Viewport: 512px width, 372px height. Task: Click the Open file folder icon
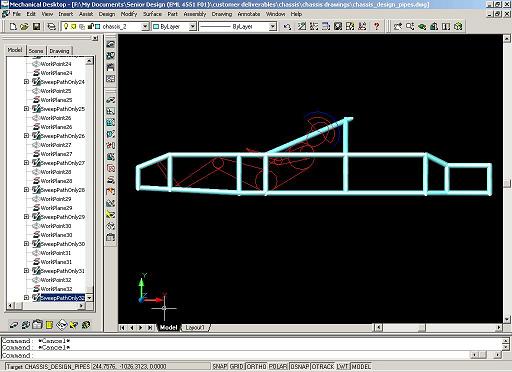pyautogui.click(x=24, y=27)
